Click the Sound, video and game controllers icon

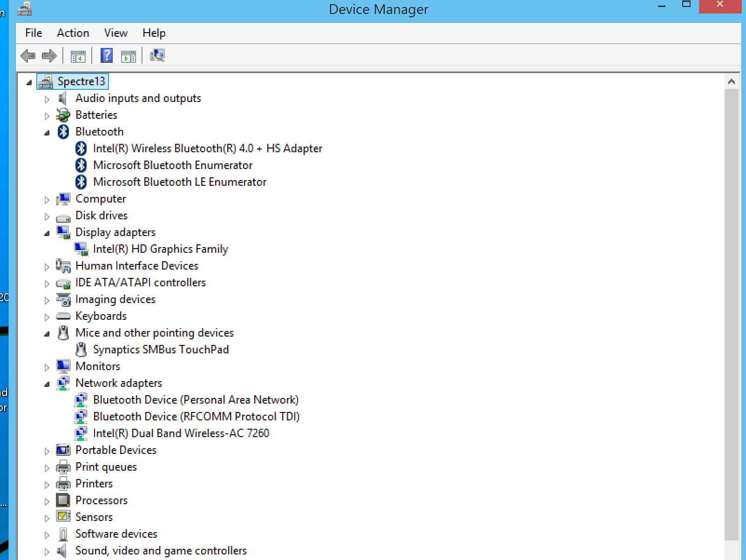click(x=62, y=551)
